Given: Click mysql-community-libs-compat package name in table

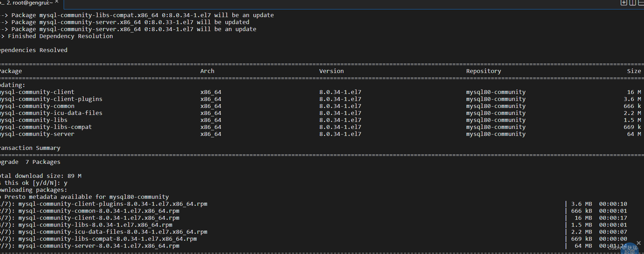Looking at the screenshot, I should 46,127.
